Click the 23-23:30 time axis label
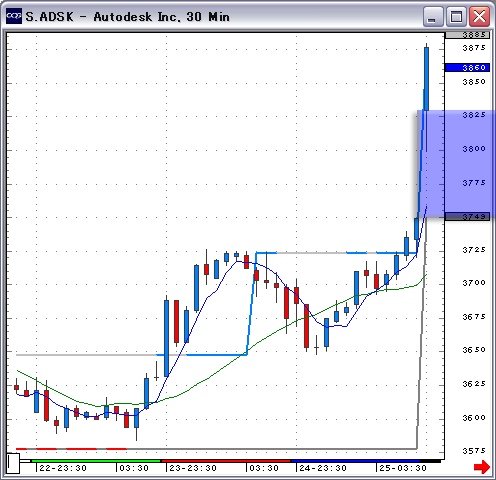The width and height of the screenshot is (496, 480). (193, 468)
